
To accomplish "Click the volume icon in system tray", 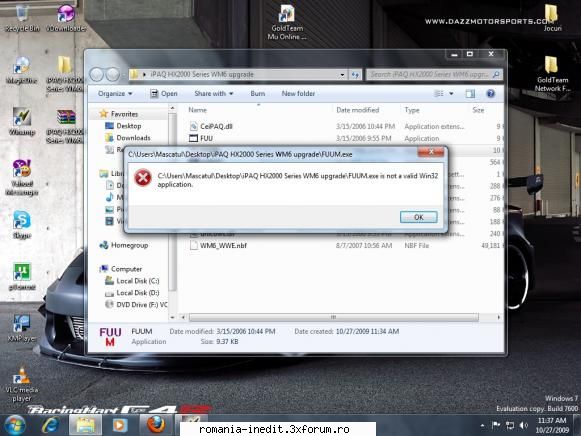I will pyautogui.click(x=523, y=425).
